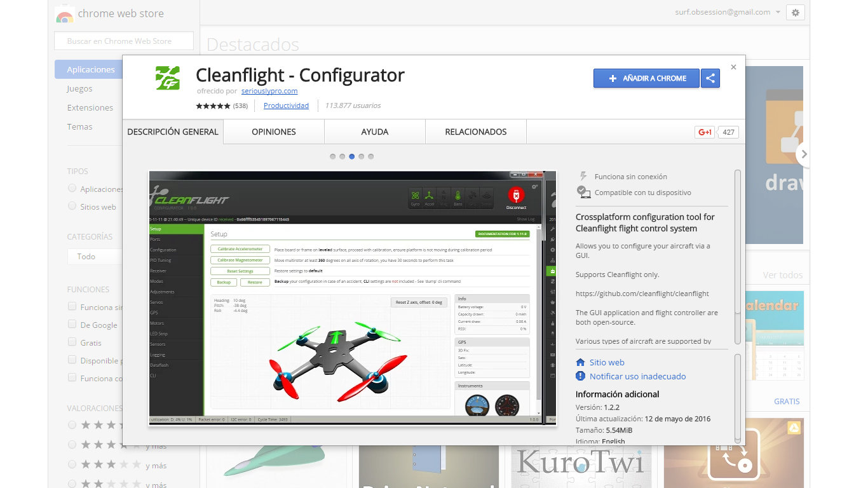Select Extensiones in the sidebar

pyautogui.click(x=90, y=107)
